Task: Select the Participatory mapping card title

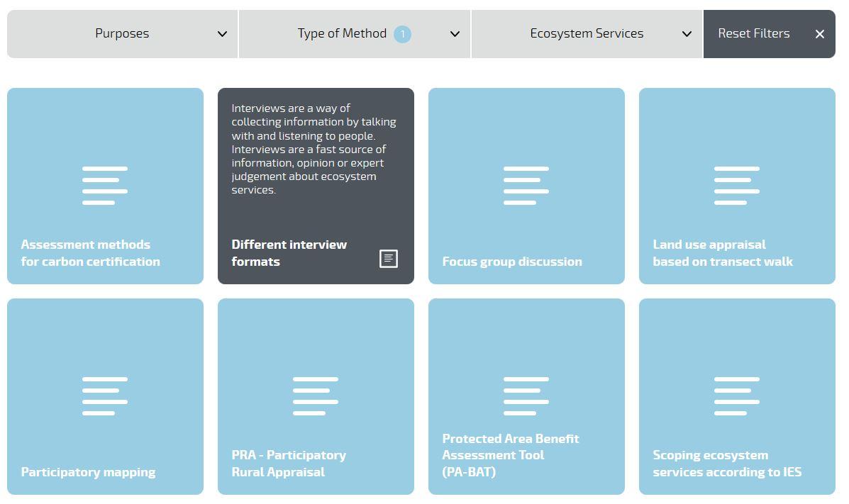Action: pos(88,472)
